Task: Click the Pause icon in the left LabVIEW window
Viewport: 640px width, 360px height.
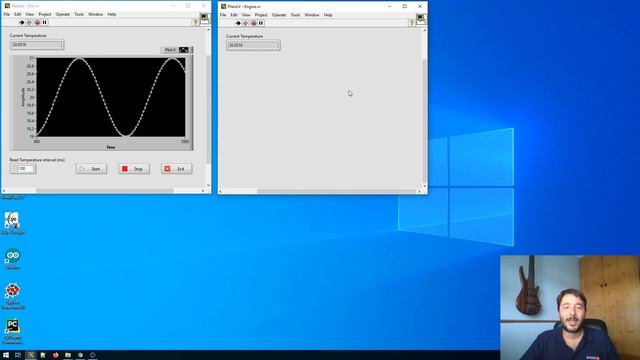Action: (x=45, y=22)
